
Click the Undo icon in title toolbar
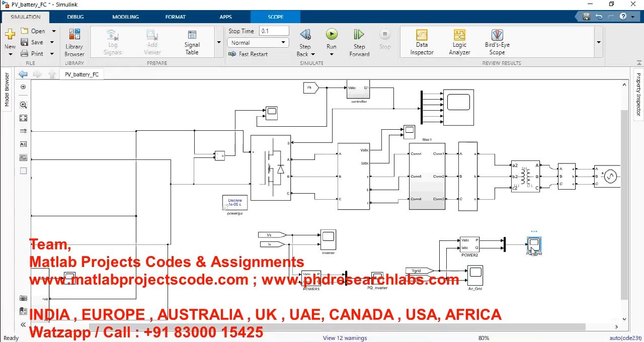click(599, 17)
